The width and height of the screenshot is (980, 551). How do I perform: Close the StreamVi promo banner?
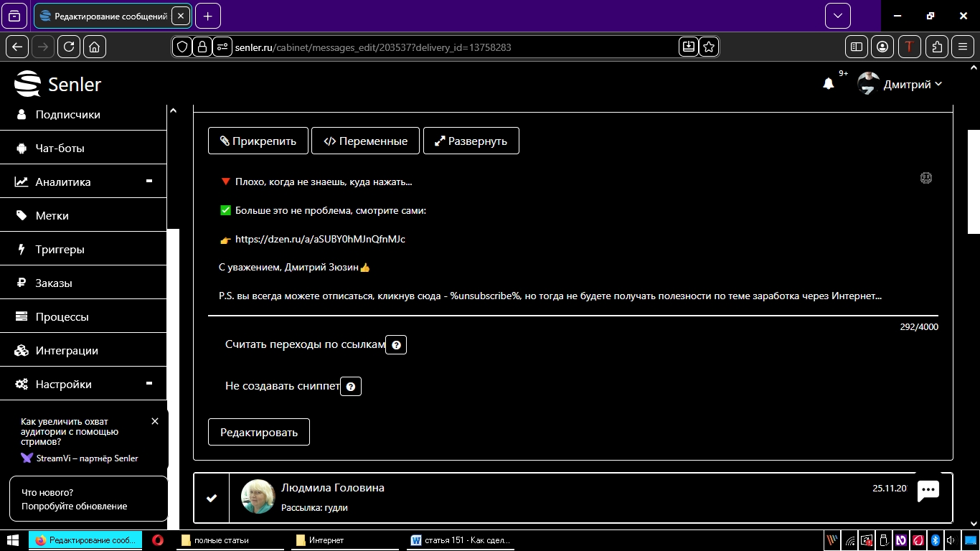click(155, 421)
